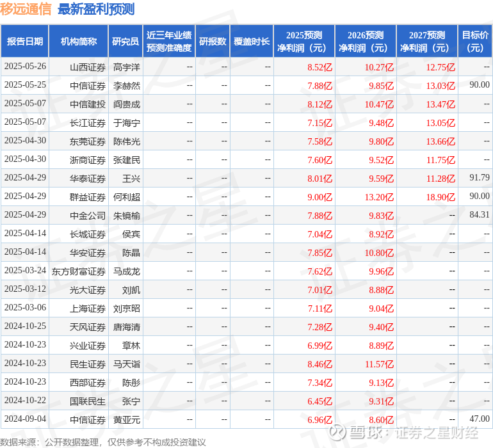Click the 近三年业绩预测准确度 column header
Viewport: 493px width, 448px height.
[x=169, y=41]
